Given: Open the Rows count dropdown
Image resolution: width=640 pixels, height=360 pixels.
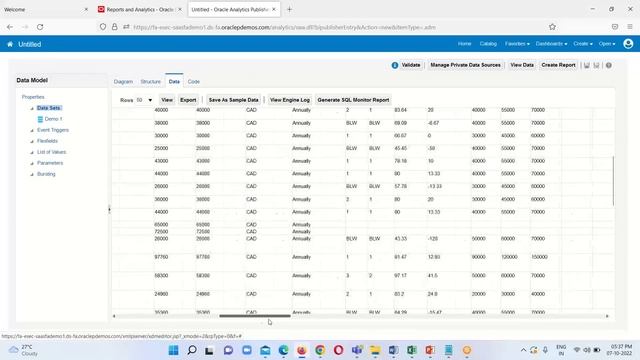Looking at the screenshot, I should [144, 100].
